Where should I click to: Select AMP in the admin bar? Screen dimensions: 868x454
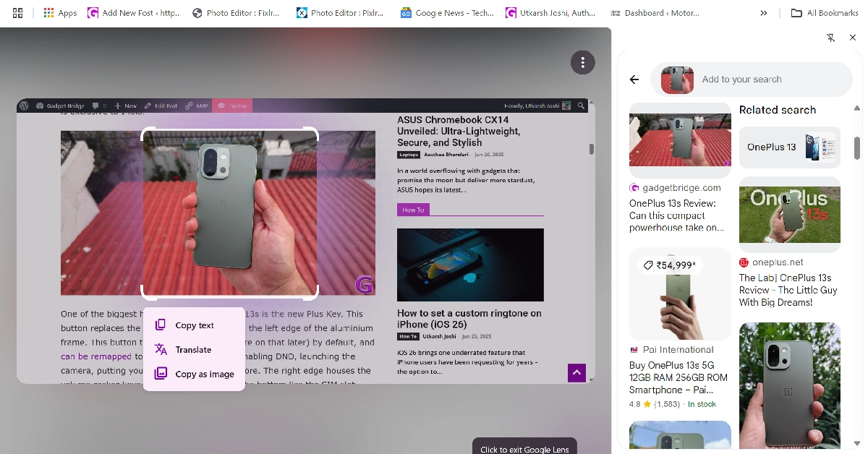pos(197,106)
